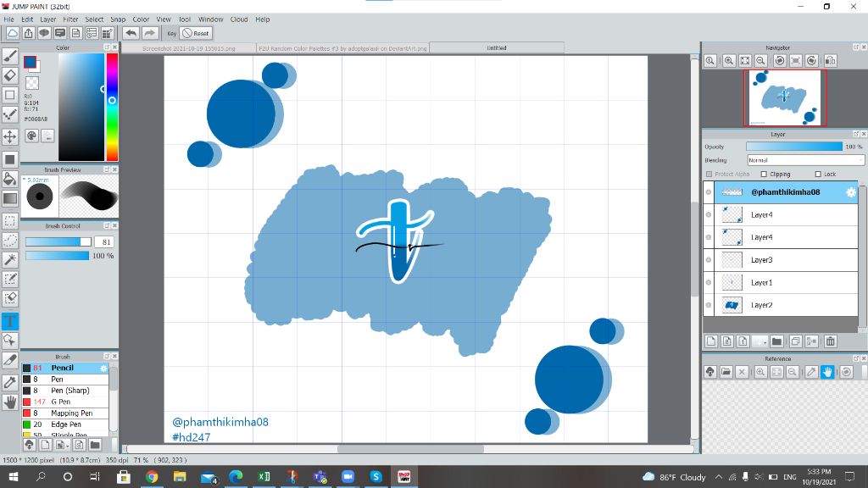This screenshot has height=488, width=868.
Task: Switch to the Screenshot 2021-10-19 document tab
Action: [x=189, y=48]
